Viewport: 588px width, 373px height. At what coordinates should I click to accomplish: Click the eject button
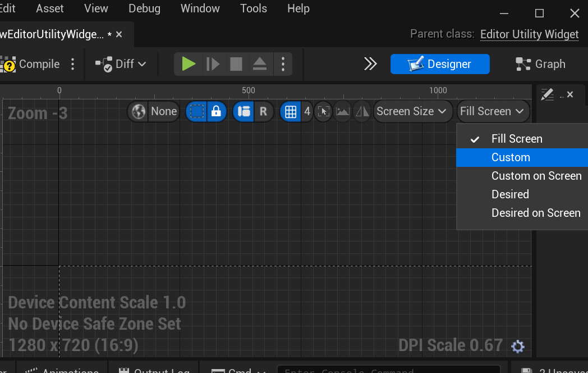pos(260,64)
